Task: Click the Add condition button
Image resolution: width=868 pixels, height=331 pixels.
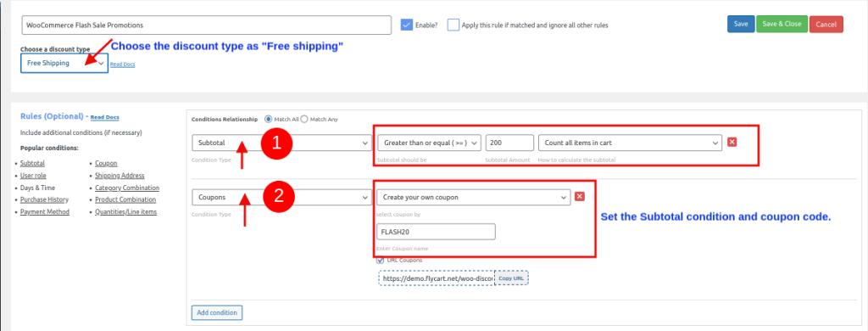Action: (x=217, y=312)
